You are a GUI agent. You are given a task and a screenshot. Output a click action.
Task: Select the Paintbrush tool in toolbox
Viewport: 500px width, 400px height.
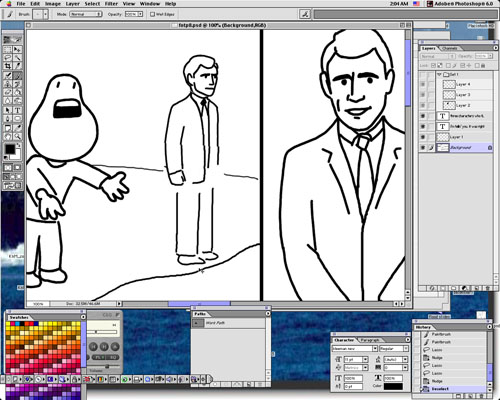tap(18, 75)
